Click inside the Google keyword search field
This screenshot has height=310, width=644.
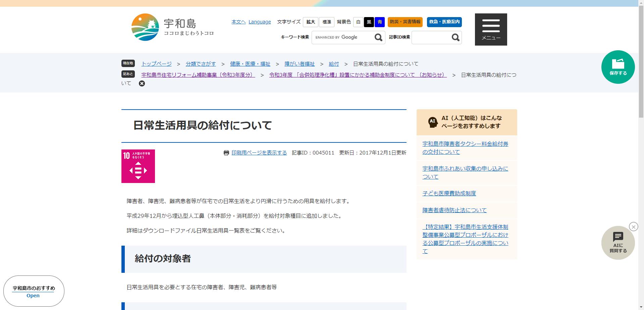pos(342,37)
